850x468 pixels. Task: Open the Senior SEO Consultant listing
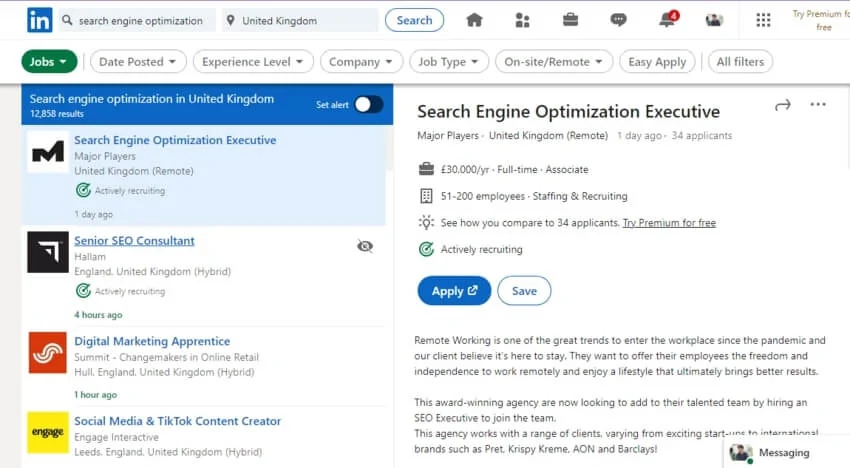click(x=134, y=241)
